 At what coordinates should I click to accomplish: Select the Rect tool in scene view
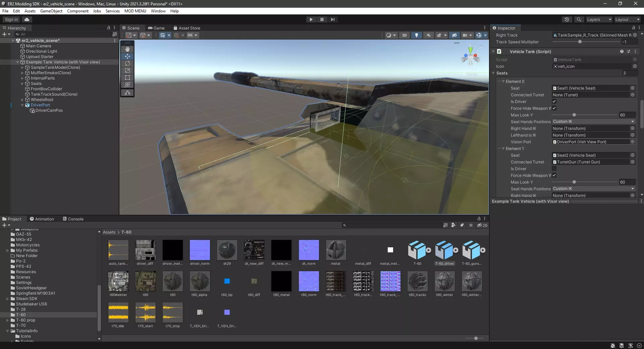(127, 78)
